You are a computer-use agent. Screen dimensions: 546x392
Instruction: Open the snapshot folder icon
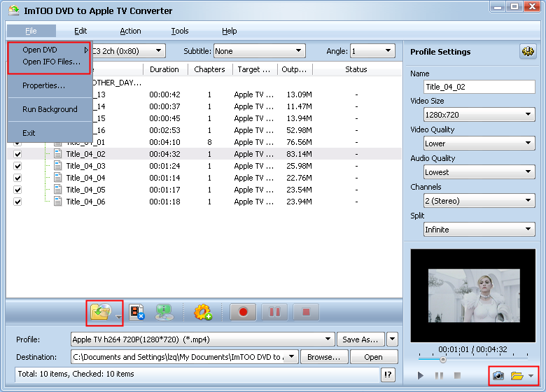(x=517, y=376)
